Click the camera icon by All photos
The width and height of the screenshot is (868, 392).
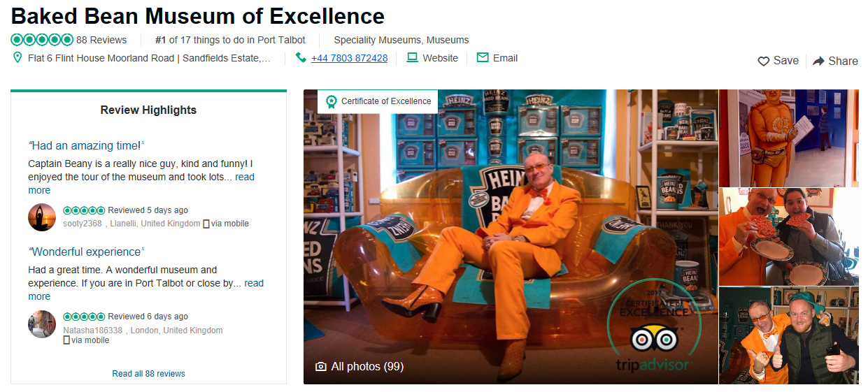(x=321, y=367)
